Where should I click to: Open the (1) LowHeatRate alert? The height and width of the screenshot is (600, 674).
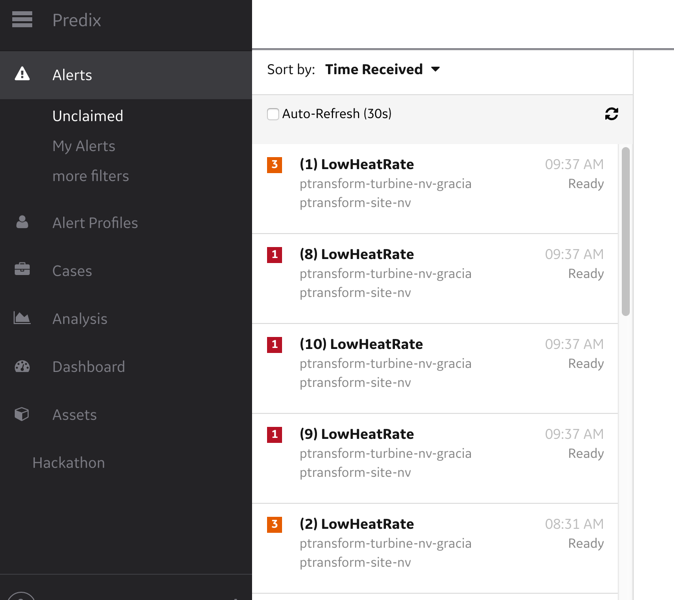click(x=356, y=165)
